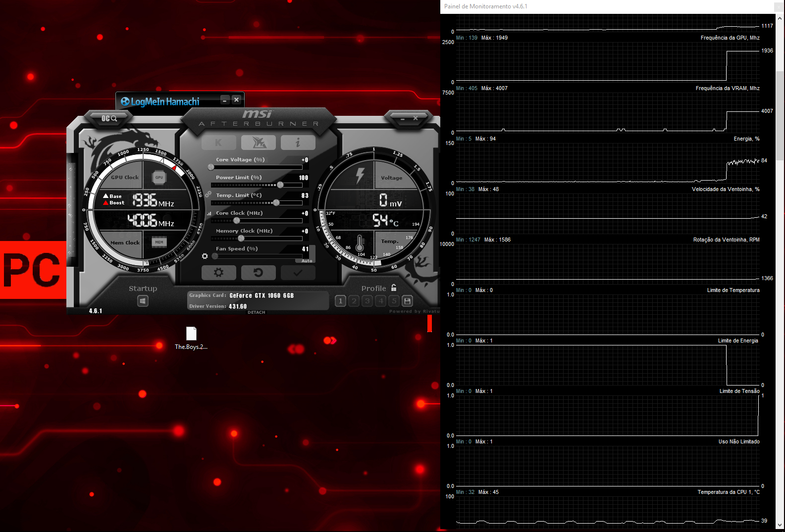
Task: Click the Memory Clock slider handle
Action: [x=241, y=238]
